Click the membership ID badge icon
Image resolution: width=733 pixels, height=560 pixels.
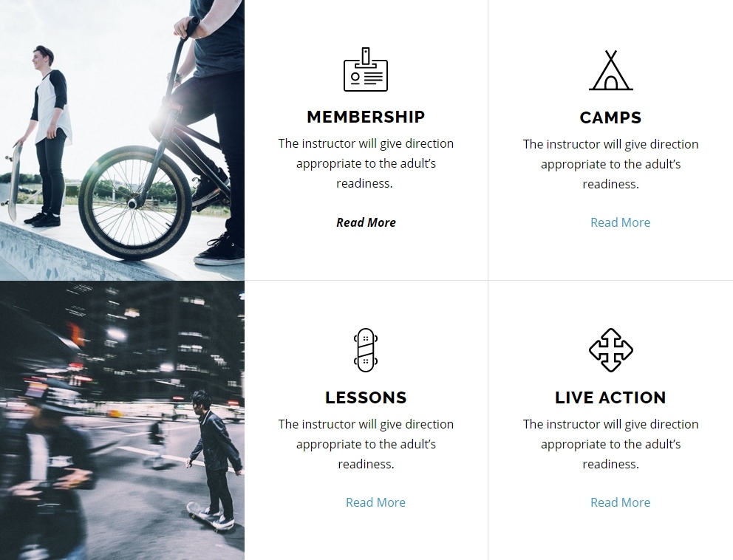point(366,70)
